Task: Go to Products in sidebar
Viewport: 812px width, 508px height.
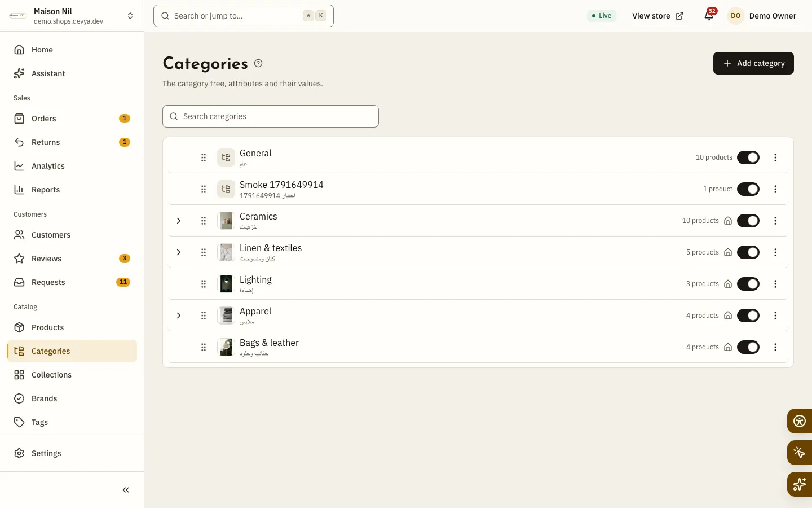Action: tap(72, 327)
